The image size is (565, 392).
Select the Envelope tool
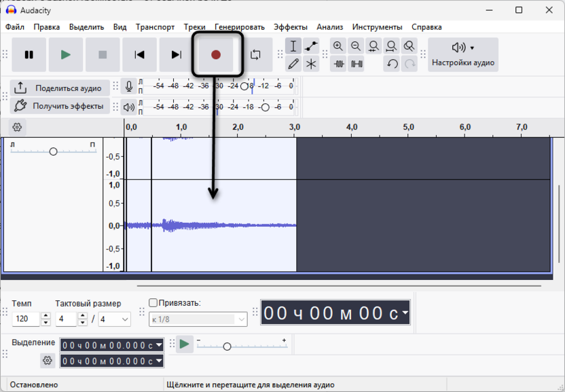click(x=310, y=46)
